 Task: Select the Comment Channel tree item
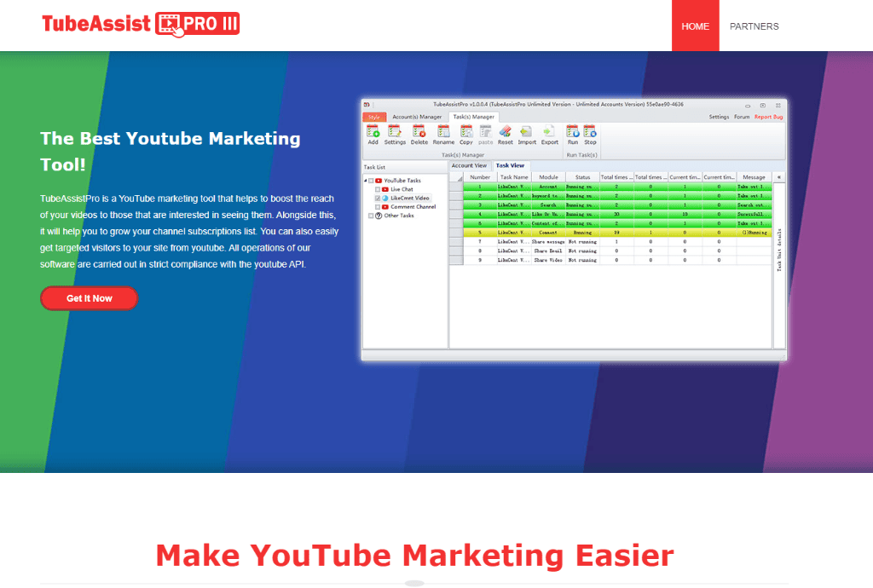click(x=413, y=207)
